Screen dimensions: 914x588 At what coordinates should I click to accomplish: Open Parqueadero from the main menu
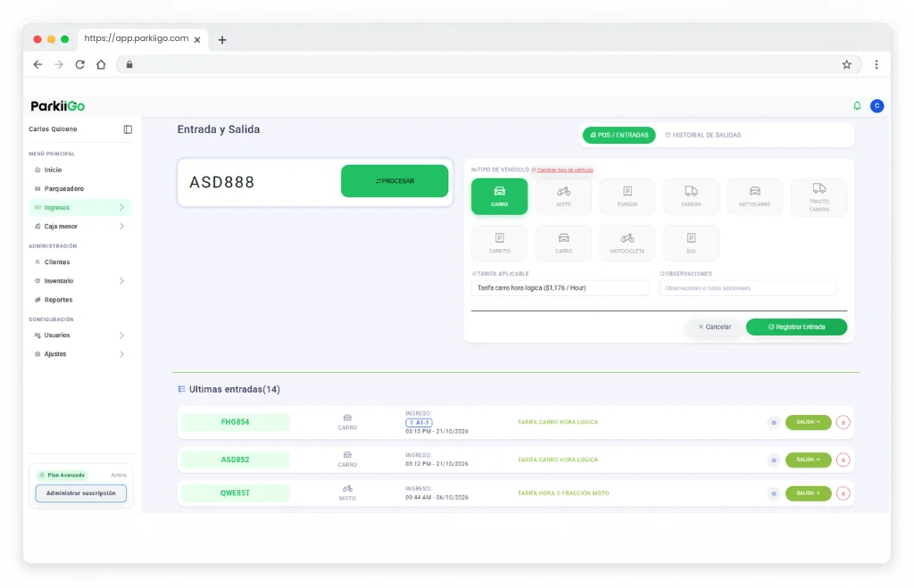[x=63, y=189]
